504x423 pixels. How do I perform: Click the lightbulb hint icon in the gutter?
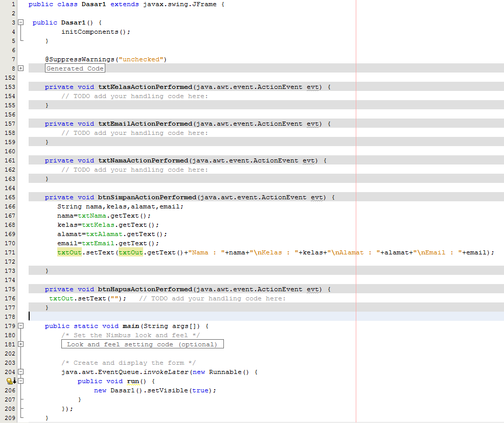click(x=11, y=381)
